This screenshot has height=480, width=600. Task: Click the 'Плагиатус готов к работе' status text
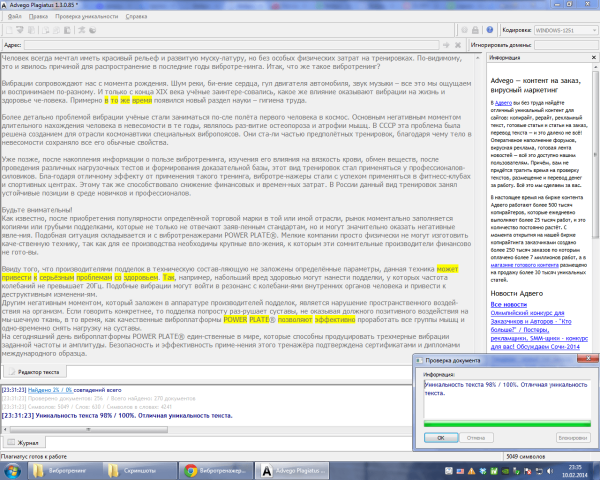tap(34, 456)
